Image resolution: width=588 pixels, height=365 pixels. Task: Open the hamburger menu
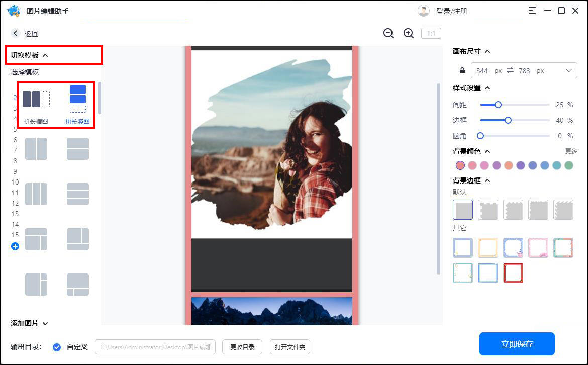click(x=532, y=10)
